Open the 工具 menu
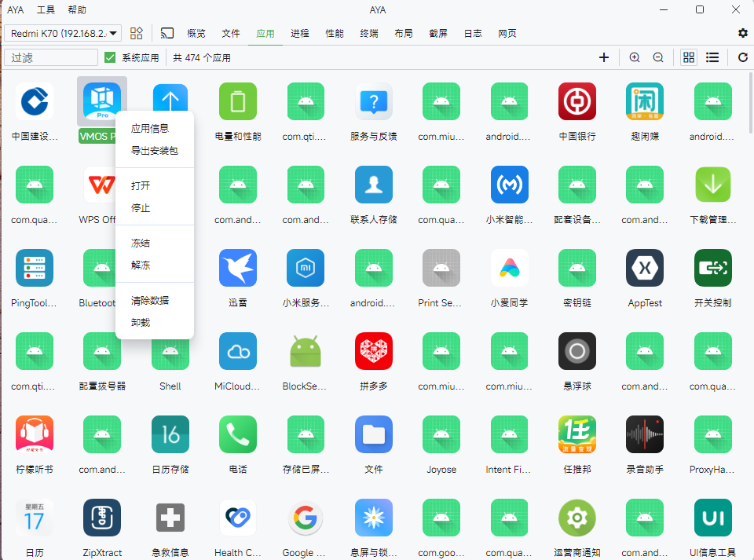The image size is (754, 560). pos(46,9)
